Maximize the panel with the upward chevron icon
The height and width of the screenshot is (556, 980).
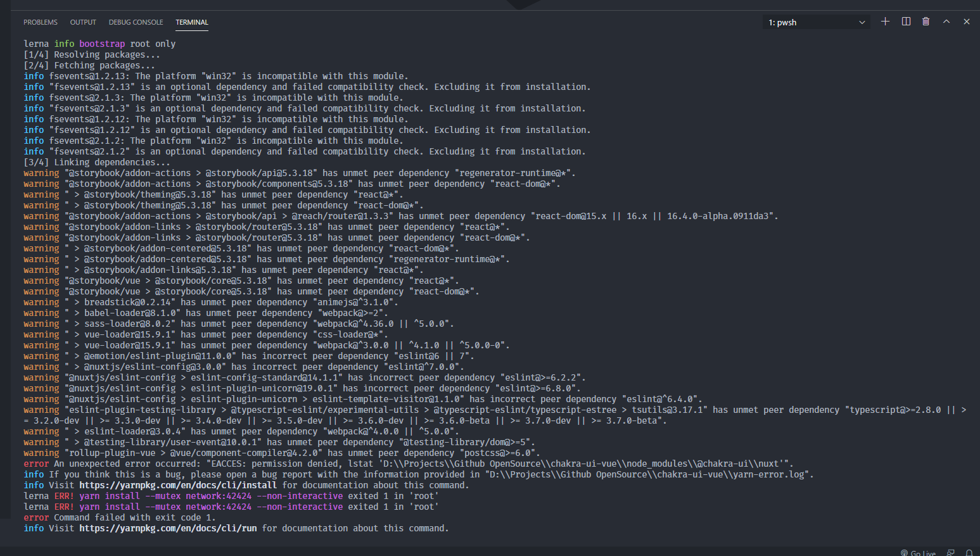pos(946,21)
